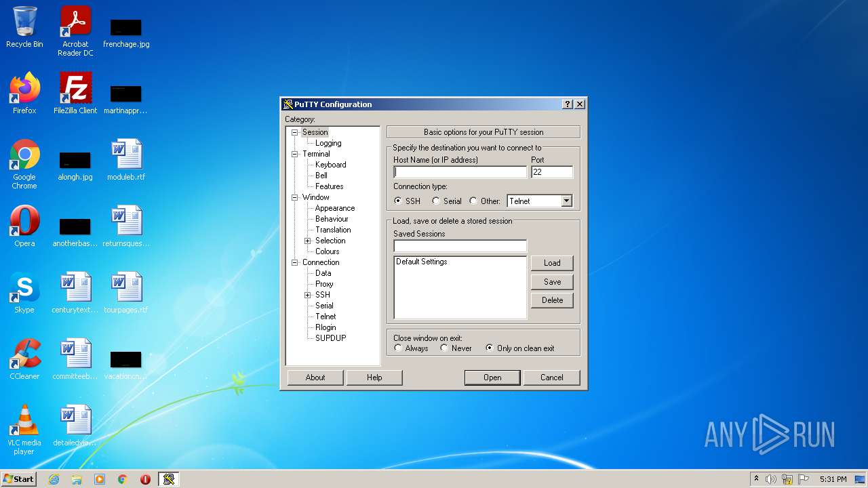
Task: Open Proxy settings category
Action: (324, 284)
